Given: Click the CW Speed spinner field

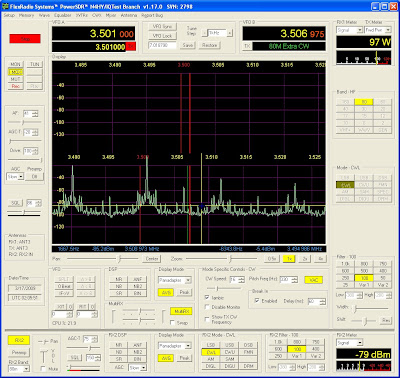Looking at the screenshot, I should [236, 280].
